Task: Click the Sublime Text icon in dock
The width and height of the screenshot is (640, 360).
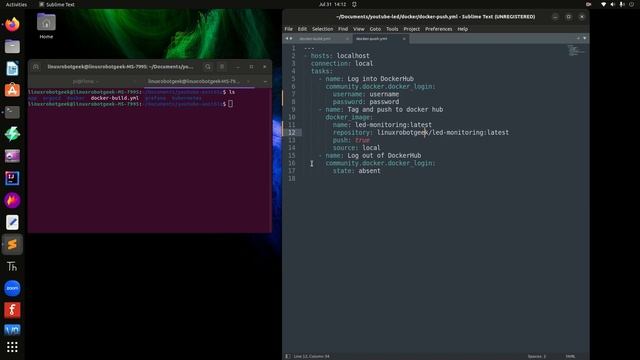Action: click(x=12, y=244)
